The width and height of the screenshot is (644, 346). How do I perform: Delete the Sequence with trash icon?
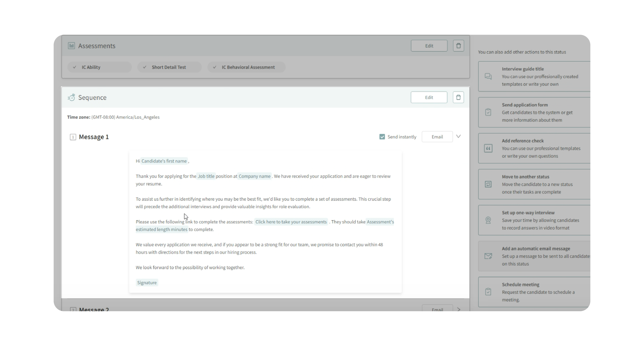point(458,97)
